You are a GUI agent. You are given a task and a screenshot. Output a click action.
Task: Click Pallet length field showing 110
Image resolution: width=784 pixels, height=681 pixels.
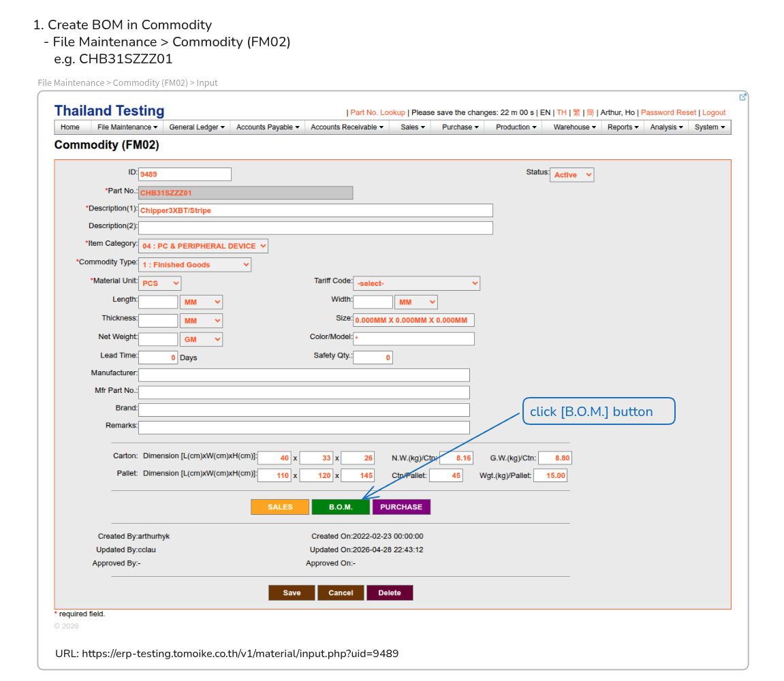tap(275, 475)
